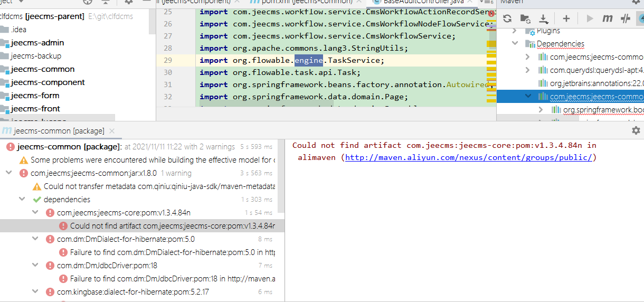Open Run panel settings gear
The image size is (644, 302).
(x=636, y=130)
